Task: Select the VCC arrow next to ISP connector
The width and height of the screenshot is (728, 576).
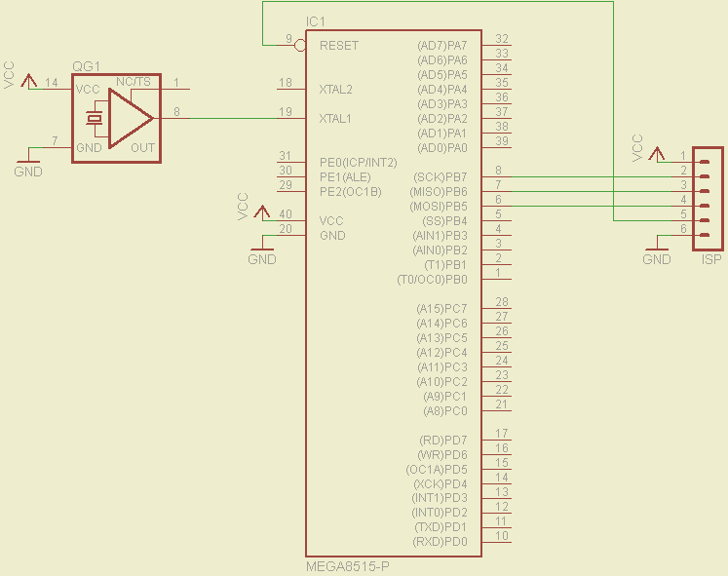Action: click(657, 152)
